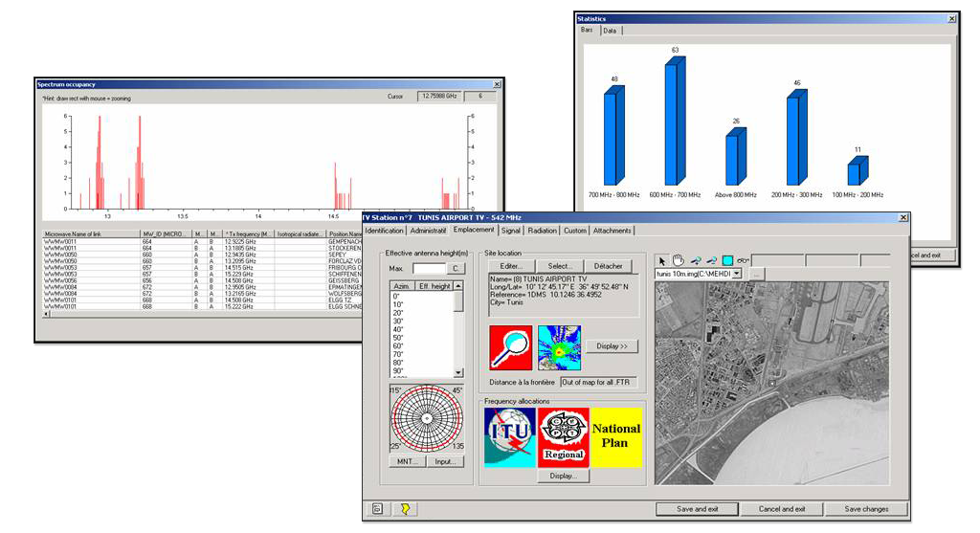Switch to the Data tab in Statistics
This screenshot has width=980, height=533.
coord(610,31)
